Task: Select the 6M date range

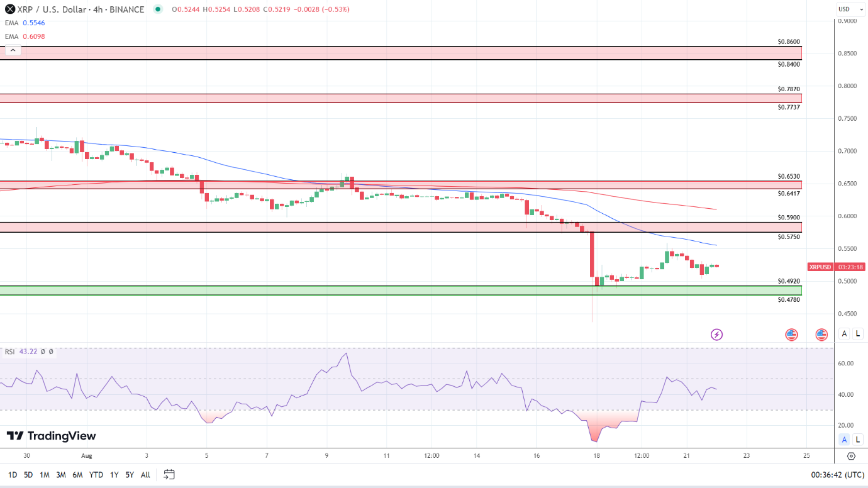Action: click(x=77, y=475)
